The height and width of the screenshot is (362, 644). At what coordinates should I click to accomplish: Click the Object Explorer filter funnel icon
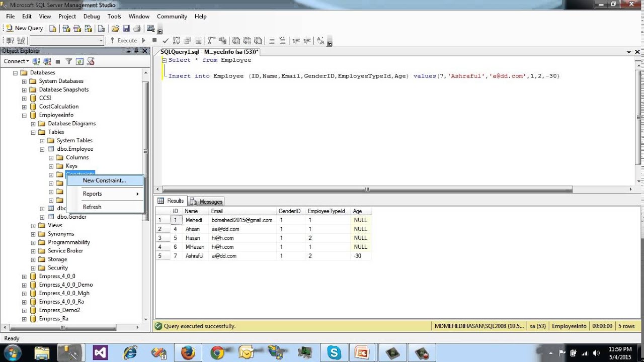coord(68,61)
